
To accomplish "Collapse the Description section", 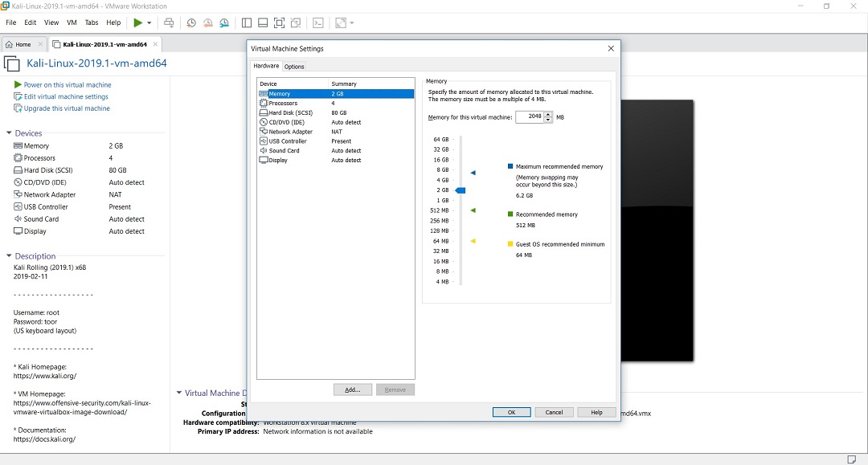I will pyautogui.click(x=9, y=255).
